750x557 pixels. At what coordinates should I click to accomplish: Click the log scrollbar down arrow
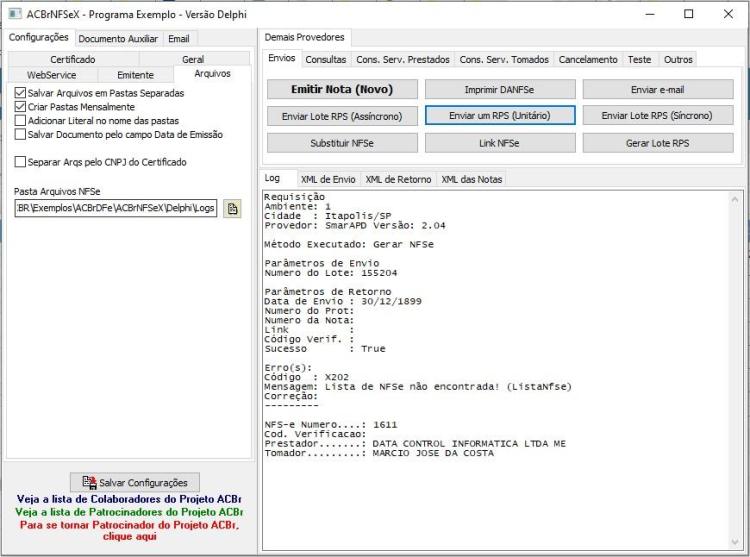[735, 542]
